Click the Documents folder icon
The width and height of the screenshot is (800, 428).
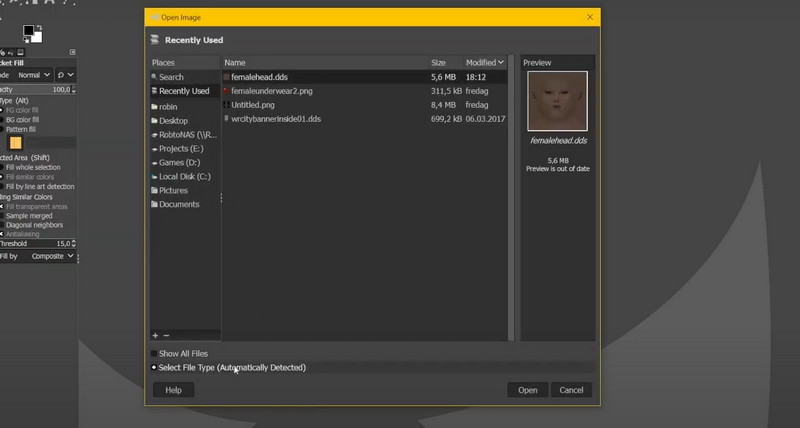pyautogui.click(x=154, y=204)
